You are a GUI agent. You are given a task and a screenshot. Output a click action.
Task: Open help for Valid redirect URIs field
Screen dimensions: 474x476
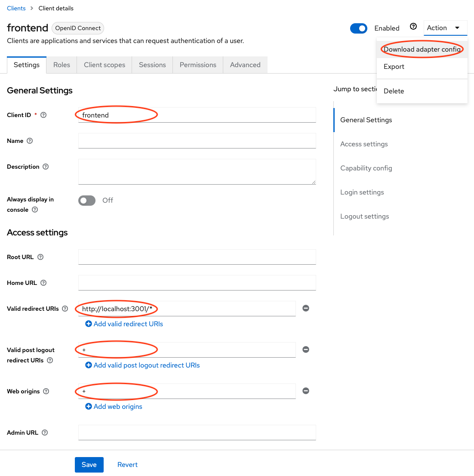point(65,309)
